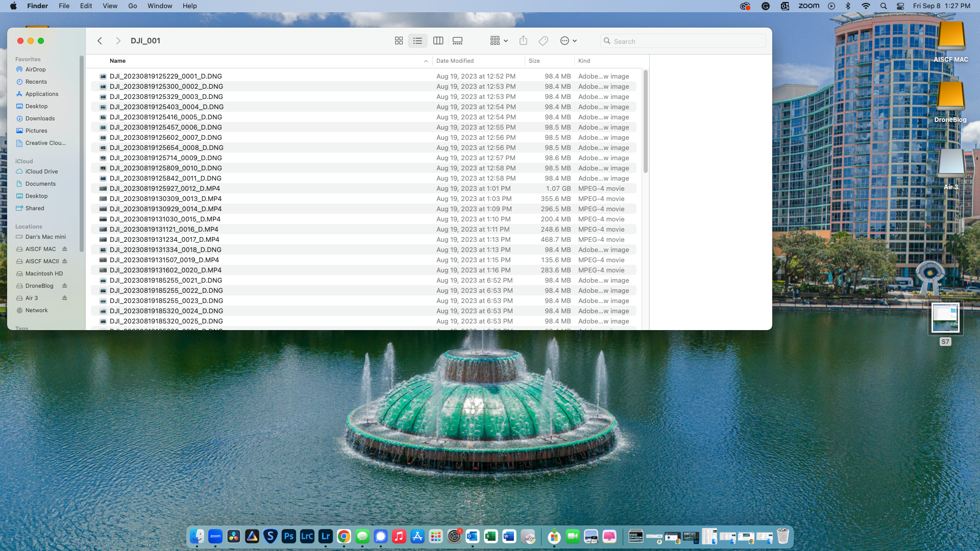Image resolution: width=980 pixels, height=551 pixels.
Task: Open AirDrop in the sidebar
Action: [x=35, y=69]
